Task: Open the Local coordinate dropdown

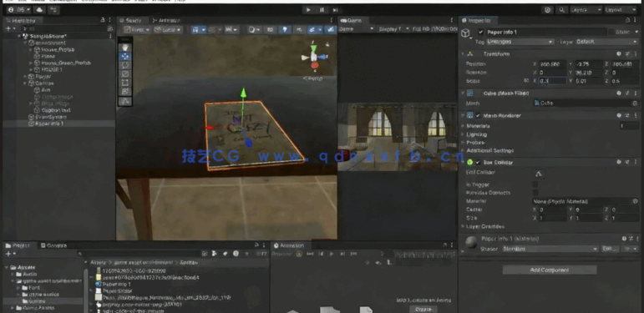Action: point(168,29)
